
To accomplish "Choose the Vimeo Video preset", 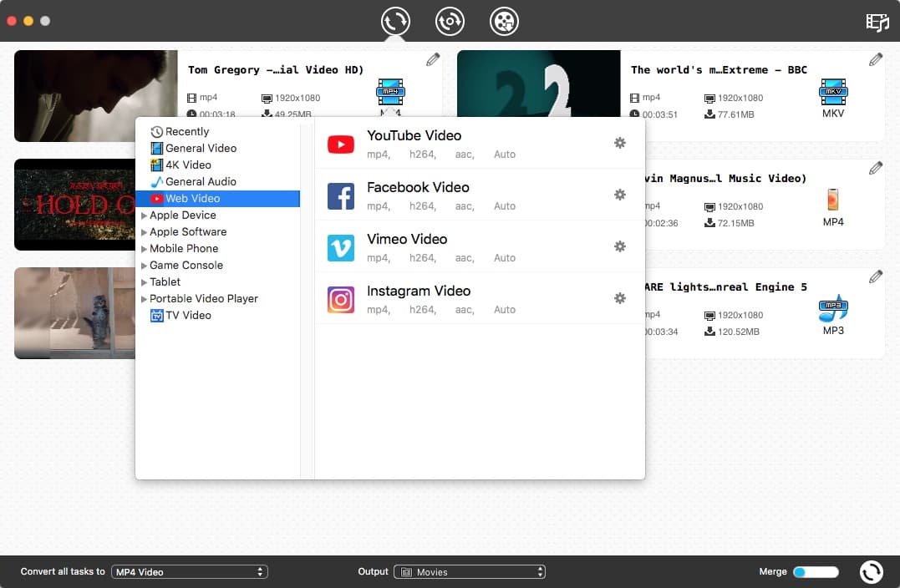I will 480,246.
